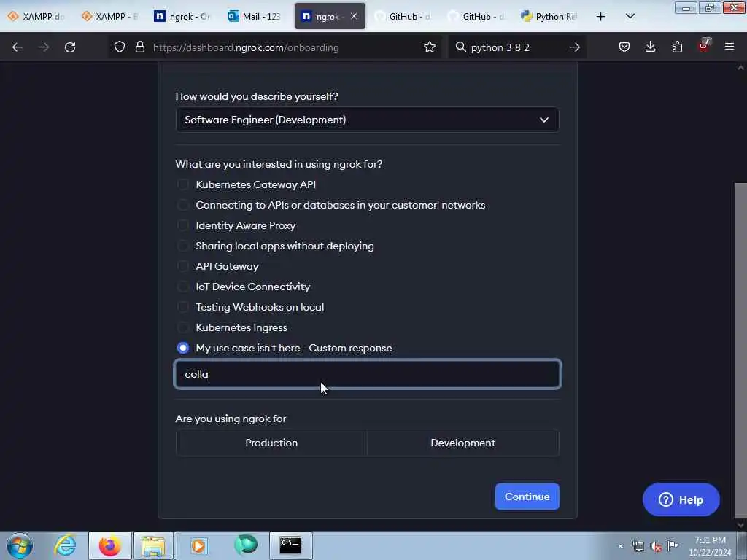Click the scrollbar down arrow
Image resolution: width=747 pixels, height=560 pixels.
(740, 525)
